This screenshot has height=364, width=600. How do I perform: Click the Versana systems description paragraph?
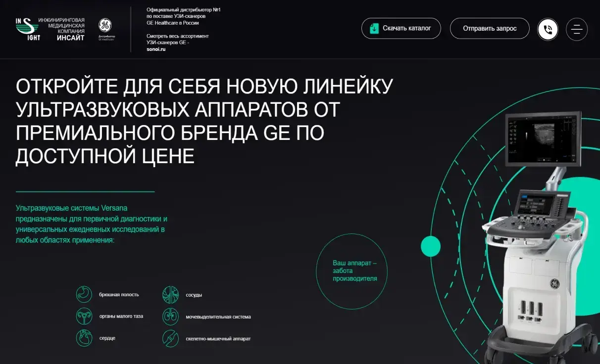point(92,224)
